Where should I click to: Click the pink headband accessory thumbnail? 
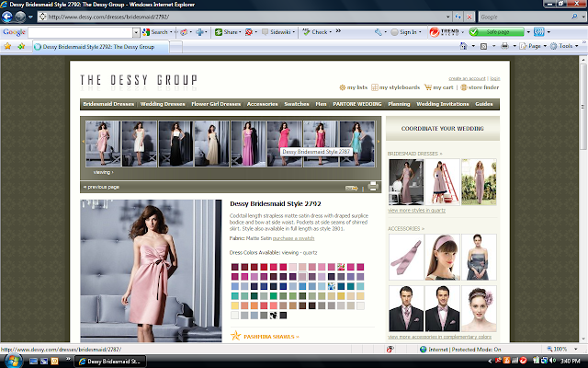(x=443, y=258)
